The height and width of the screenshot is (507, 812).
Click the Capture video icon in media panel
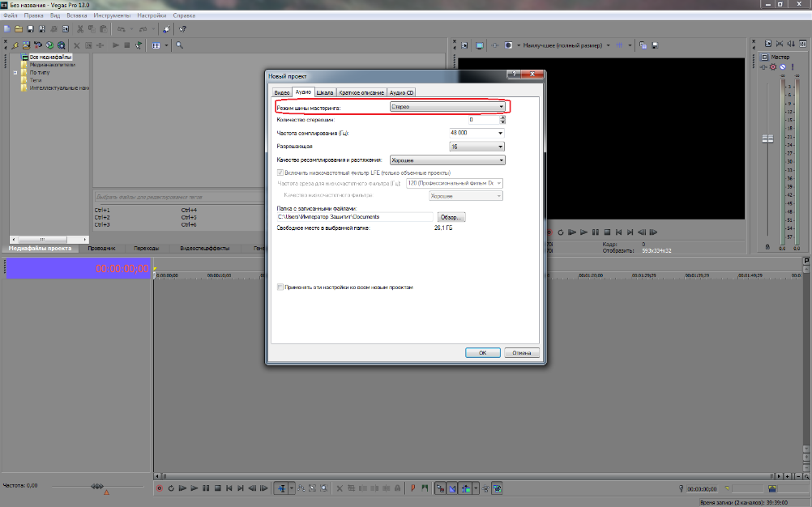[38, 45]
